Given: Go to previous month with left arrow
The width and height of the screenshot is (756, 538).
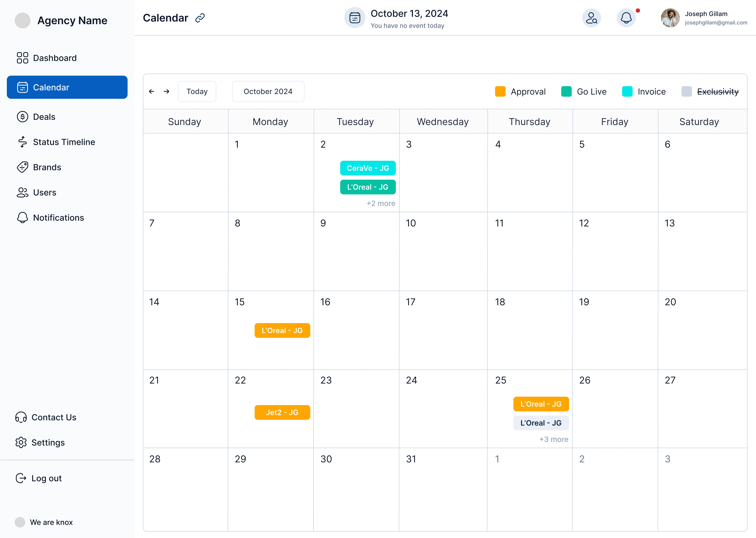Looking at the screenshot, I should tap(152, 91).
